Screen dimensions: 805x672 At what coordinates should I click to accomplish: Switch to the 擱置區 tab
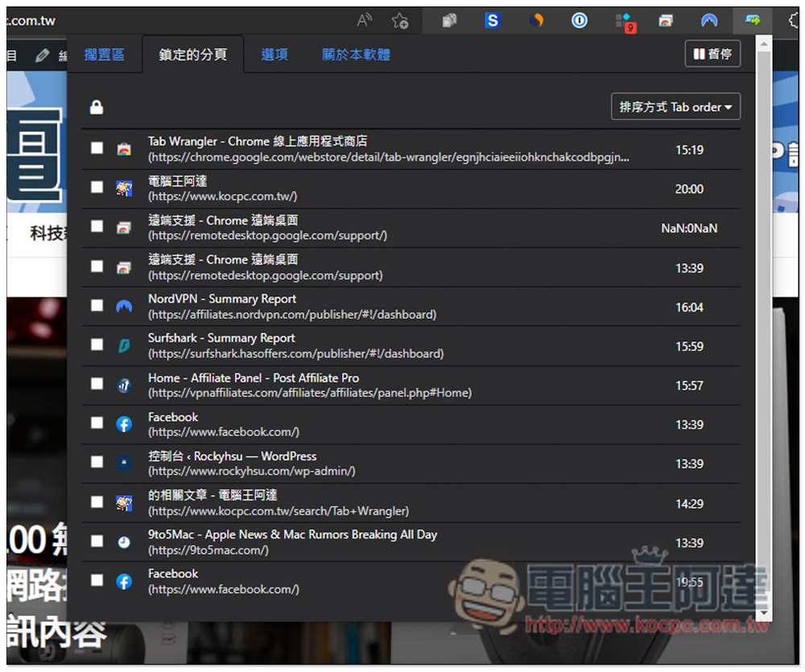(x=105, y=55)
